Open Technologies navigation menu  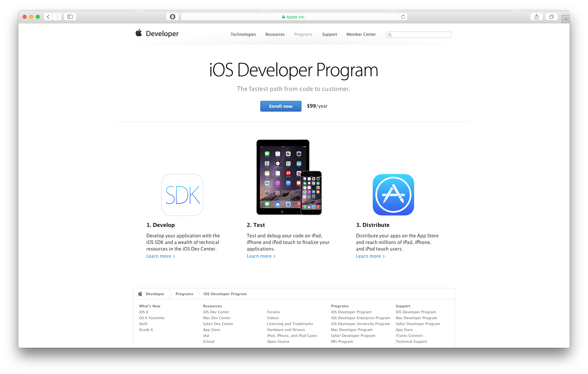(x=243, y=34)
